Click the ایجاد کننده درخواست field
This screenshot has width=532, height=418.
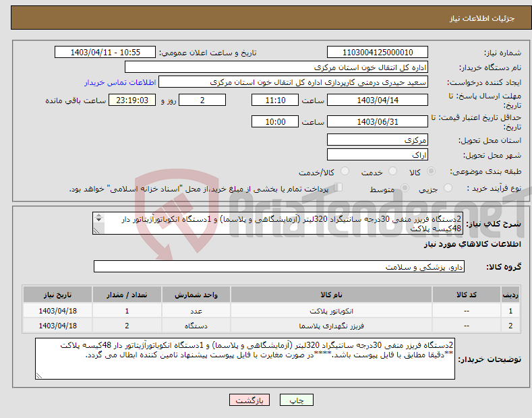coord(293,82)
